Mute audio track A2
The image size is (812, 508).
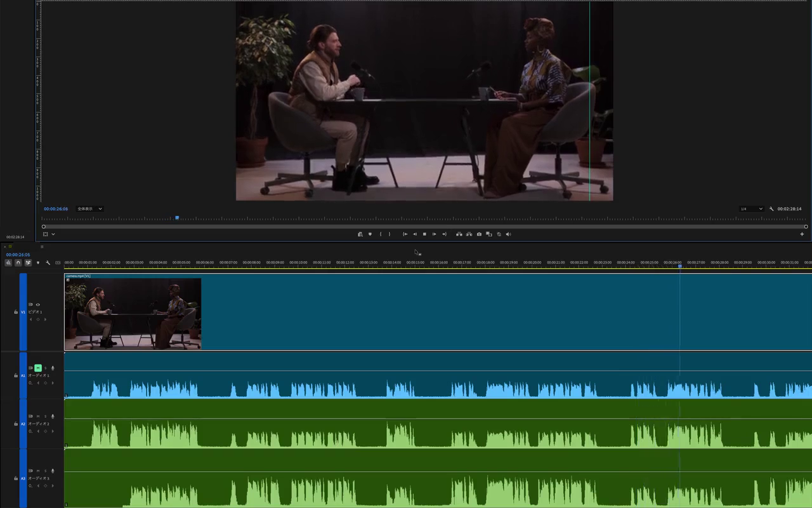click(x=38, y=417)
